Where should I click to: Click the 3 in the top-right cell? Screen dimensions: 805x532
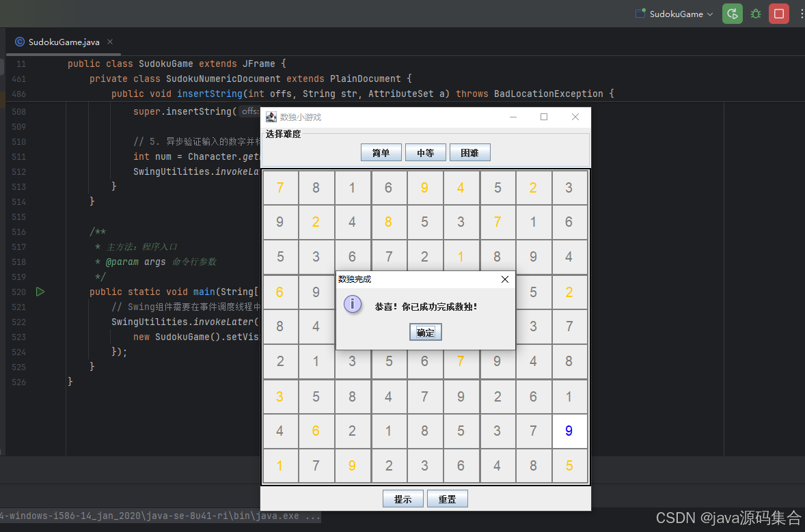569,188
